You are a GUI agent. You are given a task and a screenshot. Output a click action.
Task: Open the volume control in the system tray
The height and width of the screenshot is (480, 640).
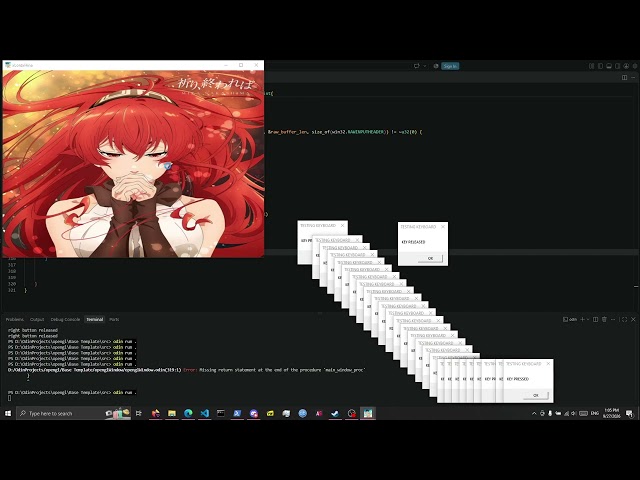point(574,413)
